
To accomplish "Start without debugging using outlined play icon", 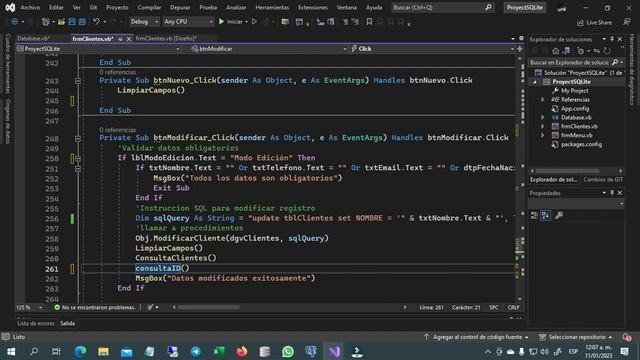I will (x=254, y=22).
